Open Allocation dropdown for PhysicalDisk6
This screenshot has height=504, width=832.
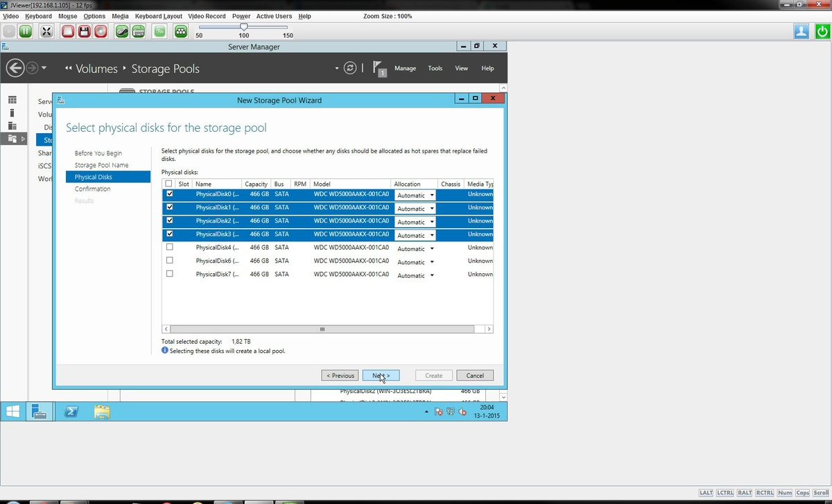click(x=415, y=262)
